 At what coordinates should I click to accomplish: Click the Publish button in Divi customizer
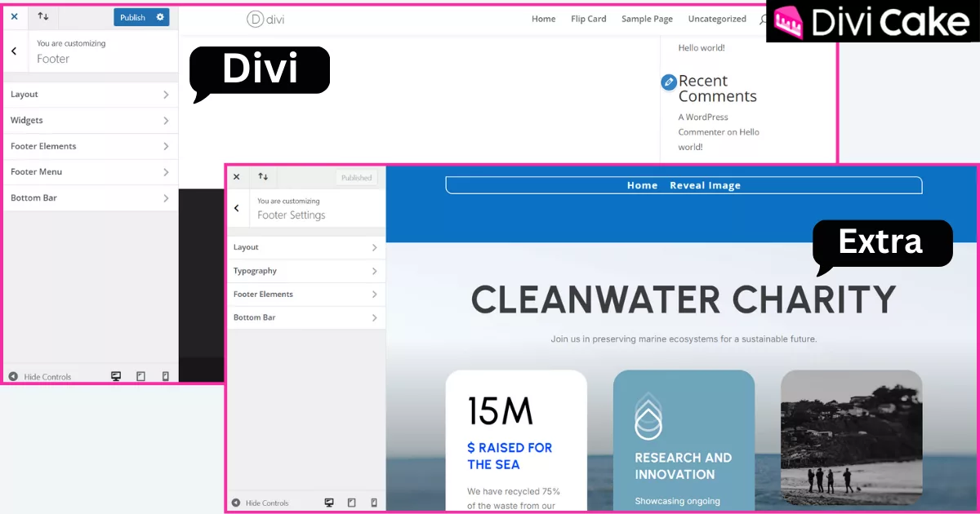(132, 17)
